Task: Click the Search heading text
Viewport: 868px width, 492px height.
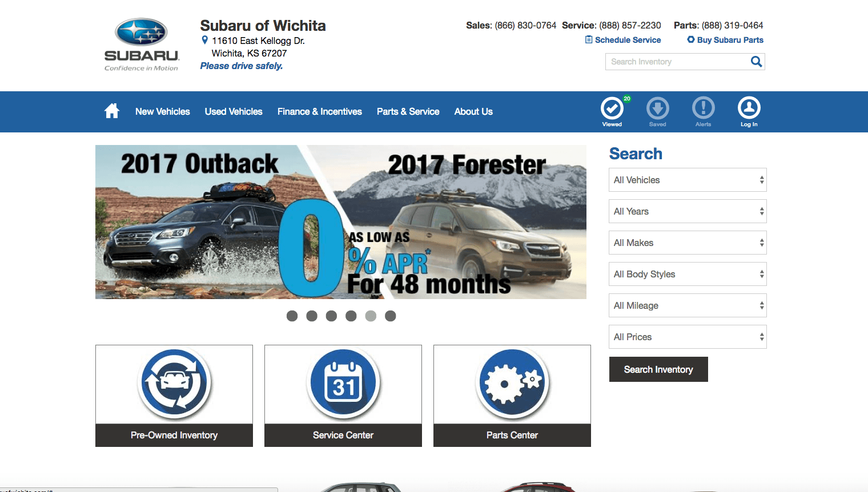Action: pos(636,154)
